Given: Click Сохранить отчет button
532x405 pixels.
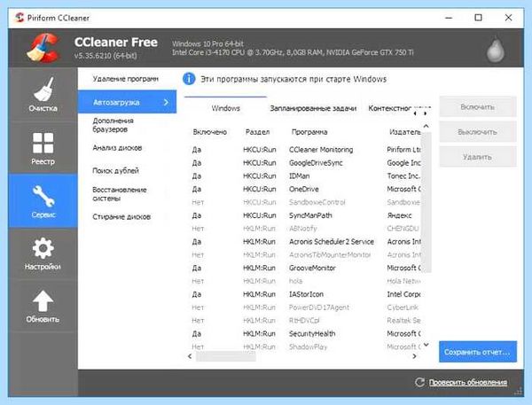Looking at the screenshot, I should [478, 352].
